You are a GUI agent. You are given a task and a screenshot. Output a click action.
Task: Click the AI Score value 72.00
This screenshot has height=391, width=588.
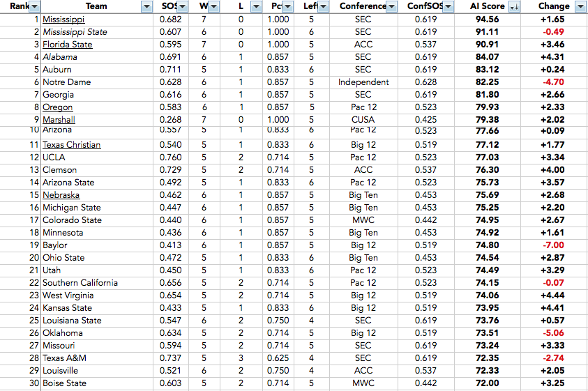pos(487,383)
